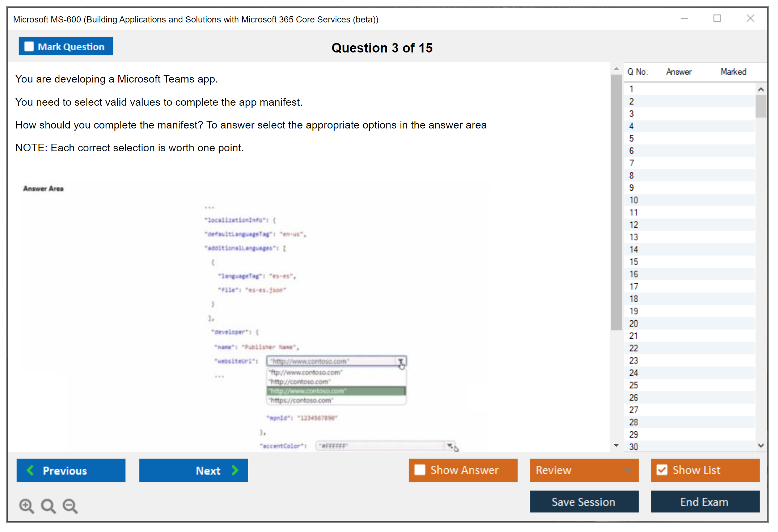Click the zoom out magnifier icon
778x532 pixels.
pyautogui.click(x=70, y=506)
